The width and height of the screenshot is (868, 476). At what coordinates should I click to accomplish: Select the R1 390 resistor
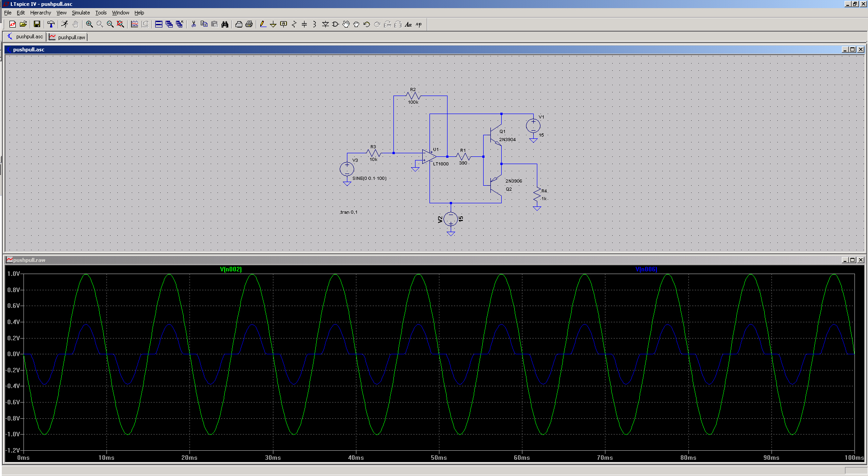click(463, 156)
